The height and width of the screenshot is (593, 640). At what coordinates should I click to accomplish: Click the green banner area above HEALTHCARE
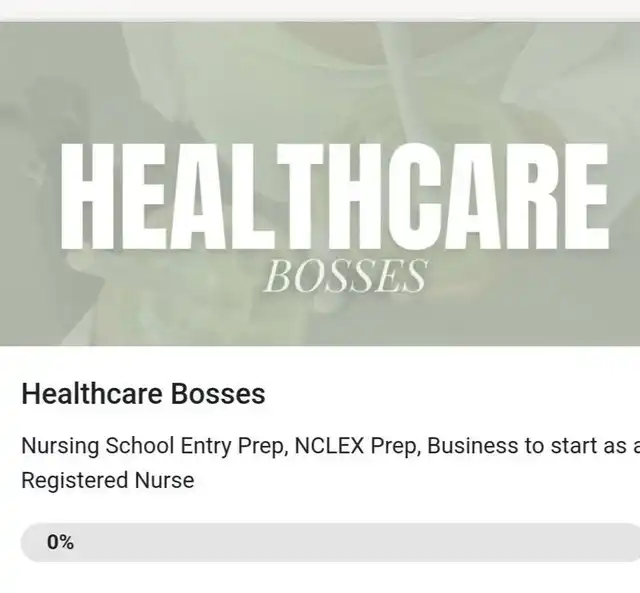(x=320, y=82)
